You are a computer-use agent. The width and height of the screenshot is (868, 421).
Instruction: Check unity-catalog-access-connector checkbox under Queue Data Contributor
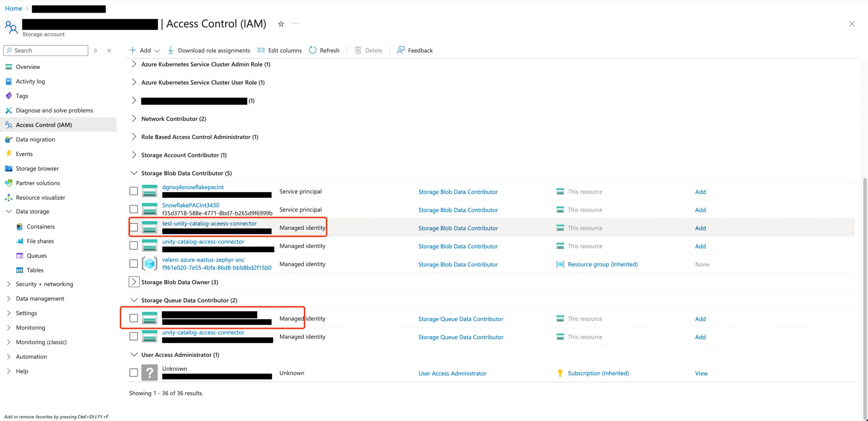(x=133, y=337)
